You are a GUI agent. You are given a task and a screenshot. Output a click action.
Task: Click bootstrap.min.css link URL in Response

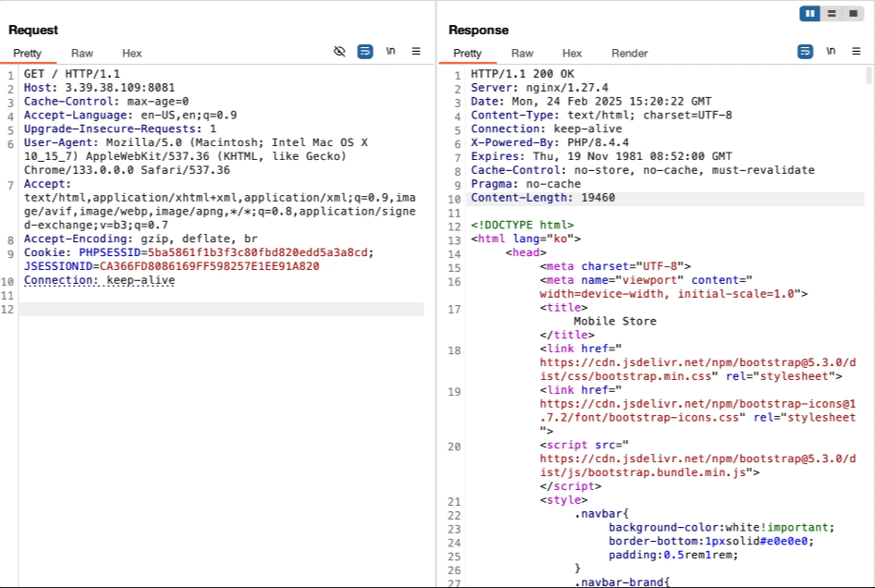point(697,369)
